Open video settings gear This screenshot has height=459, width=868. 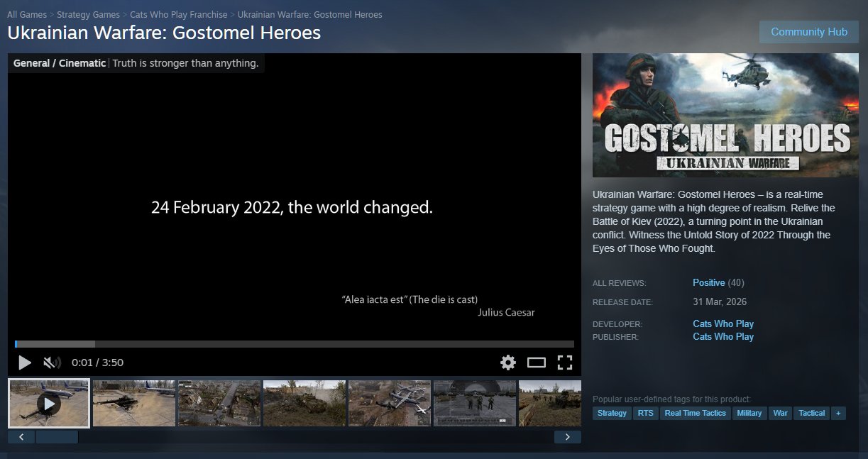click(x=508, y=363)
